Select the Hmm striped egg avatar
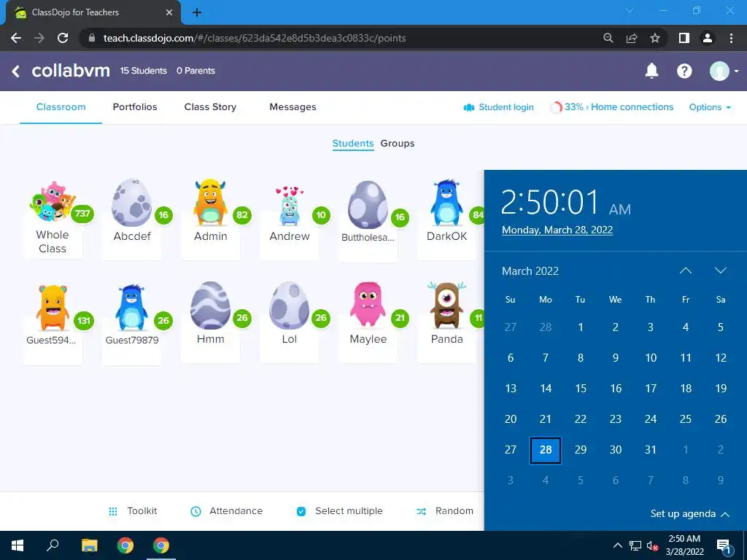Viewport: 747px width, 560px height. point(210,306)
